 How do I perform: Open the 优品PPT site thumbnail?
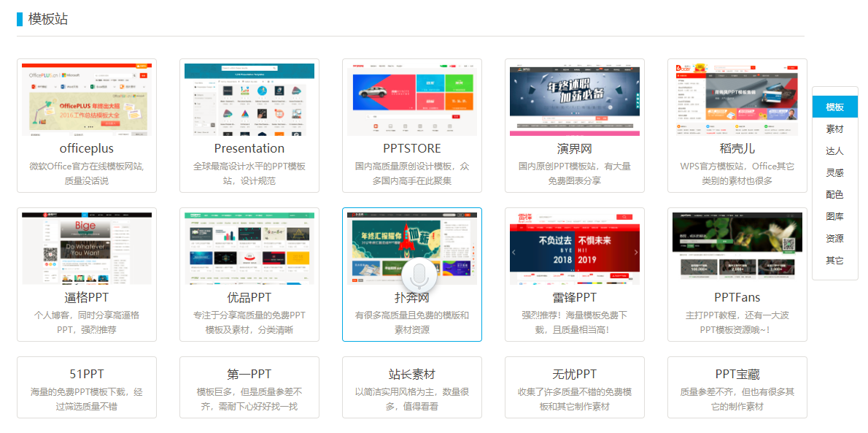(249, 248)
